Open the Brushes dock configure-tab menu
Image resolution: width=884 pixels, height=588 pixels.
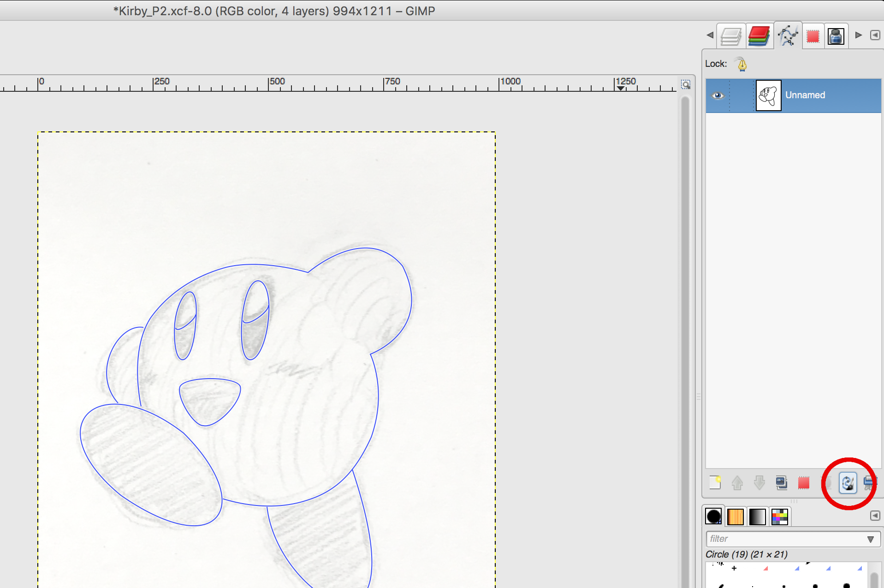875,516
